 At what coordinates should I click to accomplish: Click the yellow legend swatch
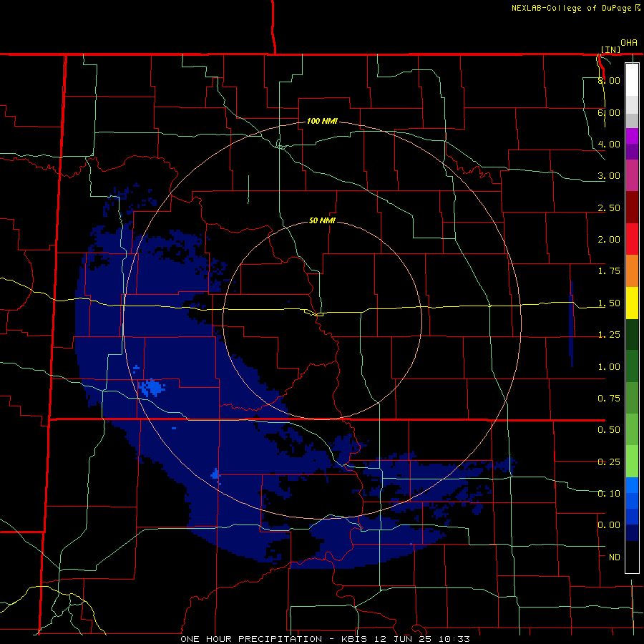[632, 303]
